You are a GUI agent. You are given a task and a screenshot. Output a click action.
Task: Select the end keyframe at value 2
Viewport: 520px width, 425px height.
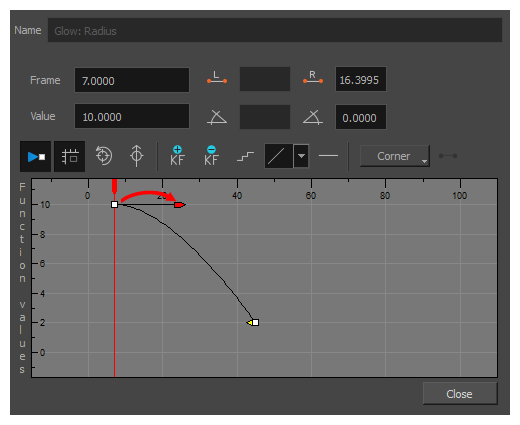pos(255,322)
